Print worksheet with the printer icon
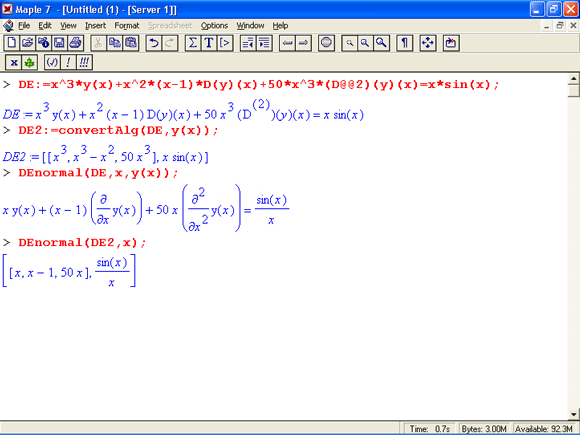This screenshot has width=580, height=435. [75, 43]
